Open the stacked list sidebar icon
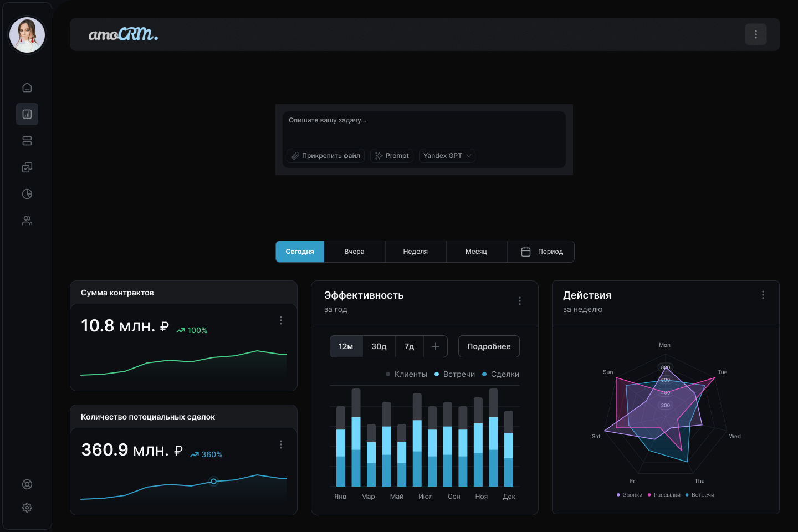Viewport: 798px width, 532px height. [x=27, y=141]
